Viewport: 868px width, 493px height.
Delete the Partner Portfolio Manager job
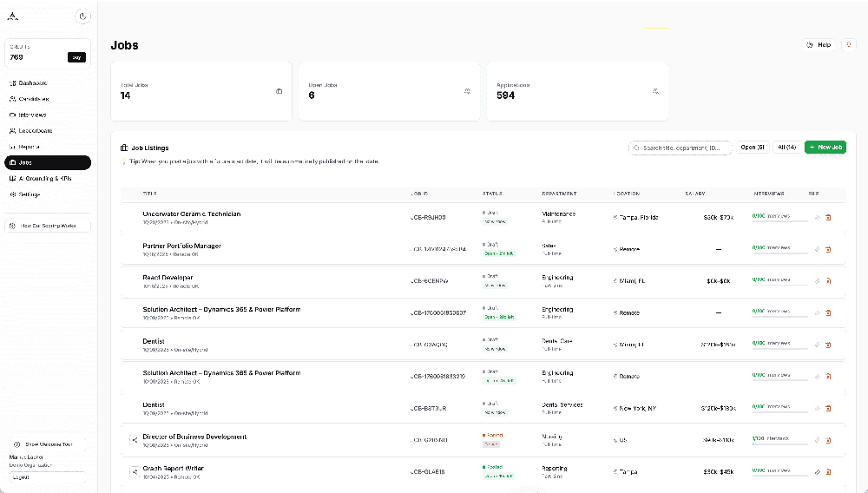click(x=829, y=250)
